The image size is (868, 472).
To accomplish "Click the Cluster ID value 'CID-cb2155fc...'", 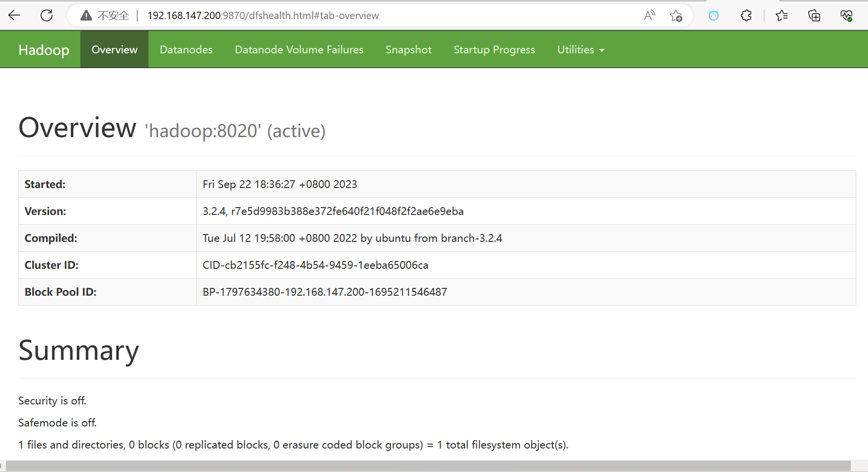I will tap(315, 265).
